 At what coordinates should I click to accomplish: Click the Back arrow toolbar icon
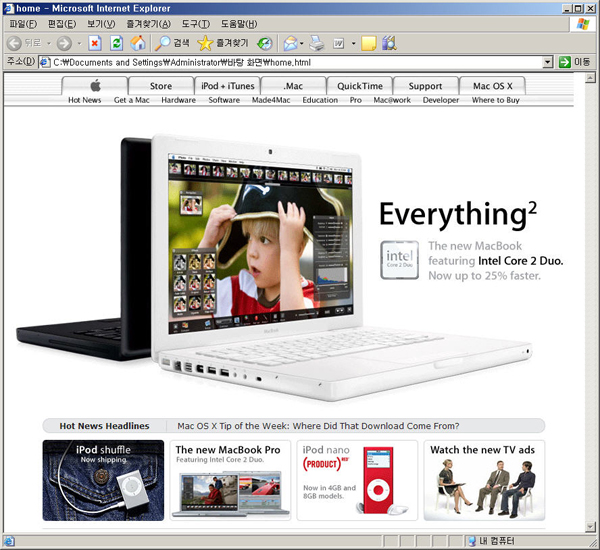[x=14, y=43]
